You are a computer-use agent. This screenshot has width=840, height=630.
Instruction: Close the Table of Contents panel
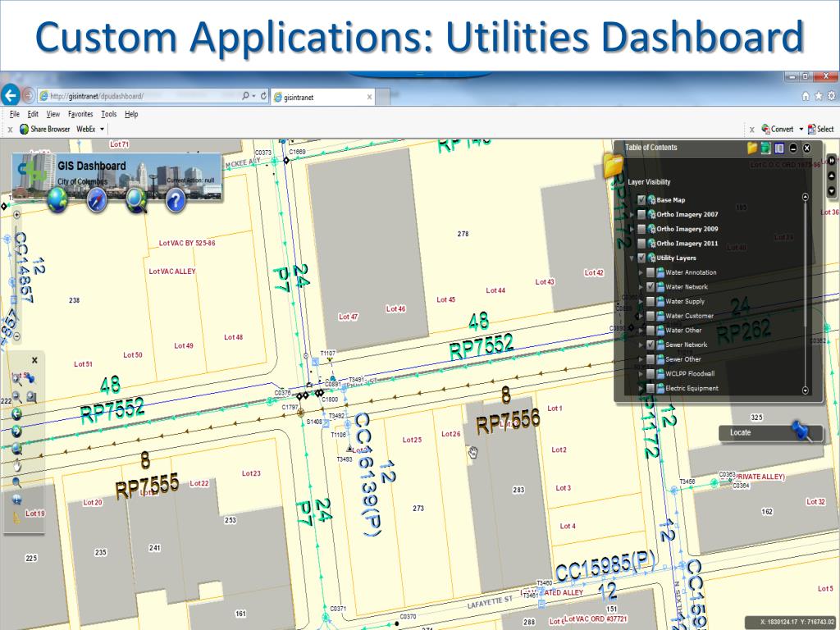807,148
